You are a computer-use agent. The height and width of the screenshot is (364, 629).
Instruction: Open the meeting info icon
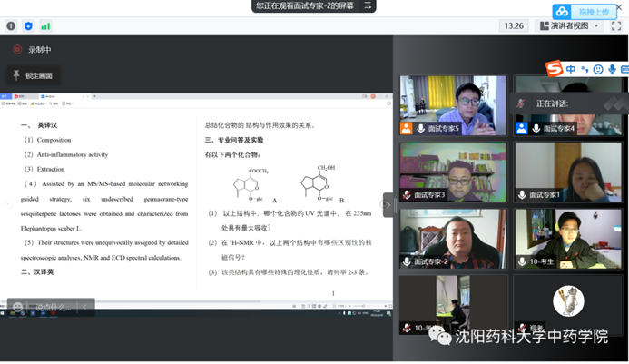(11, 26)
